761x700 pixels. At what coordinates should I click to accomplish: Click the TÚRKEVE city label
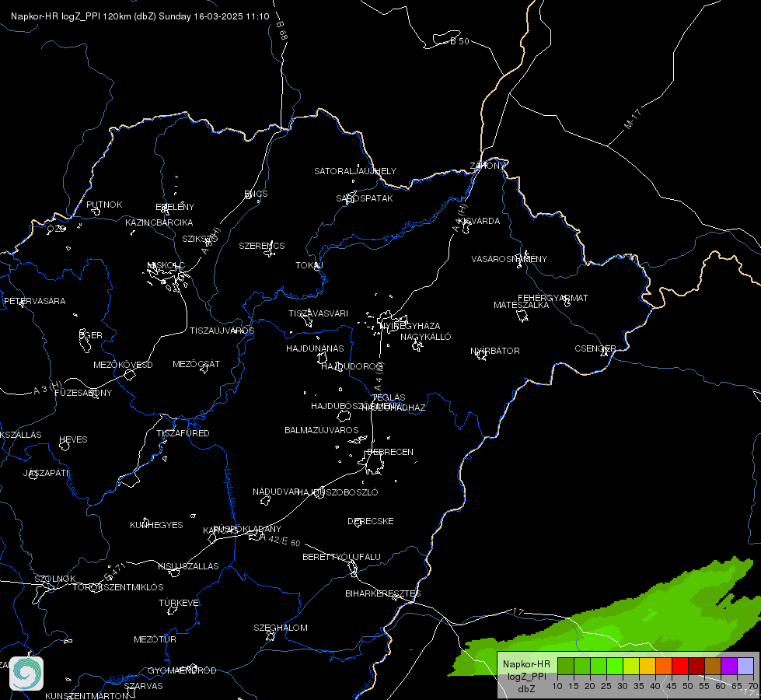(180, 602)
